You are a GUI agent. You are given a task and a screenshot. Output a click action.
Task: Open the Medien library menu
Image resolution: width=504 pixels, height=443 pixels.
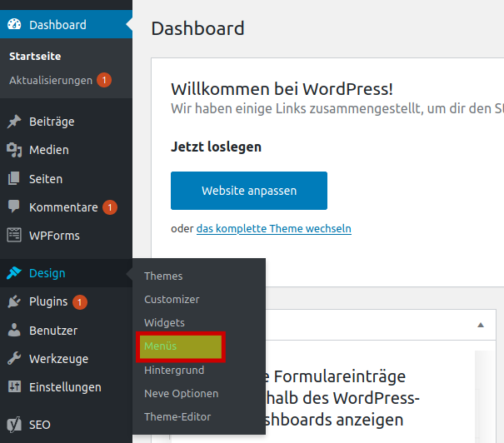click(x=66, y=150)
